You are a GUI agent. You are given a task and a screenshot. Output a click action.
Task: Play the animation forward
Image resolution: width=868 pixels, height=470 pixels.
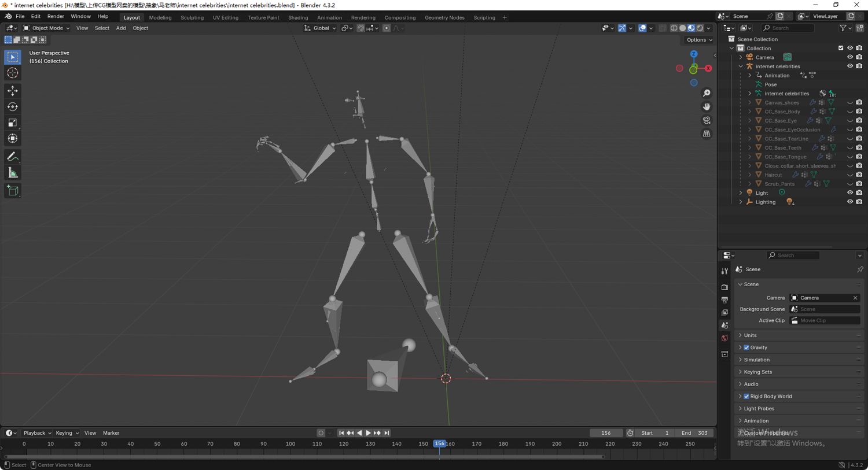(x=368, y=433)
